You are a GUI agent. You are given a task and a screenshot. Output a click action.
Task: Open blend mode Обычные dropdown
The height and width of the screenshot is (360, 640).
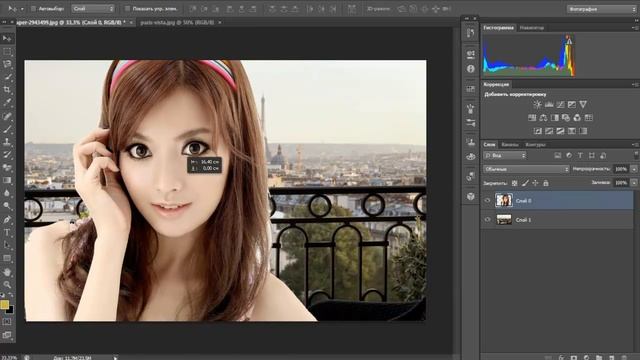coord(526,169)
